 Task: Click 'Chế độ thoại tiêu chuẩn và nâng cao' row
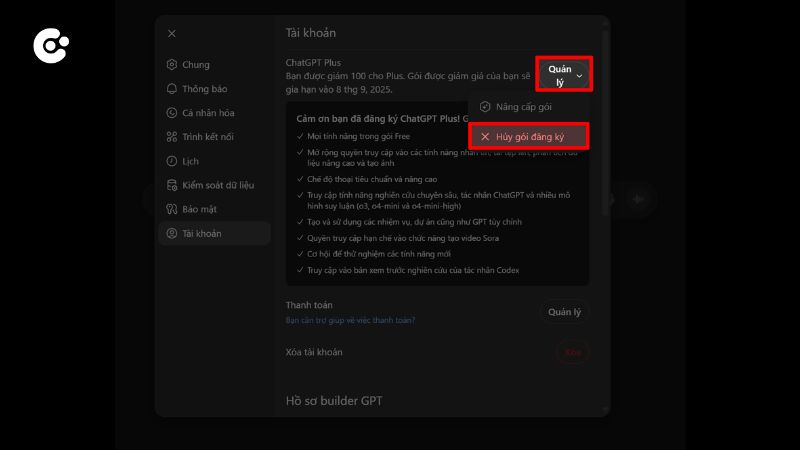(367, 180)
